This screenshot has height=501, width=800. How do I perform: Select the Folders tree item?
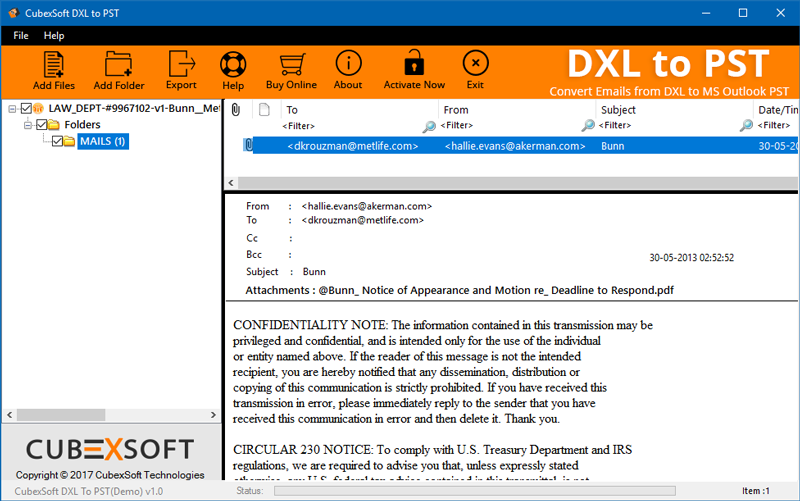[x=82, y=124]
